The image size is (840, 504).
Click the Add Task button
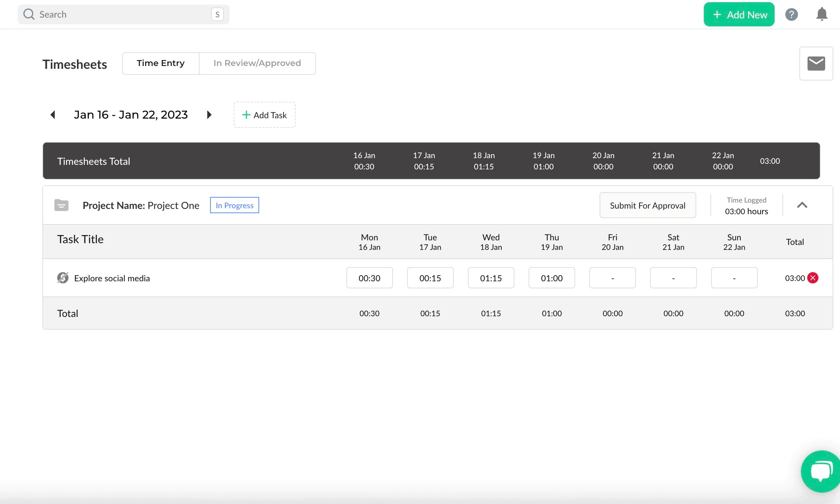[x=264, y=115]
